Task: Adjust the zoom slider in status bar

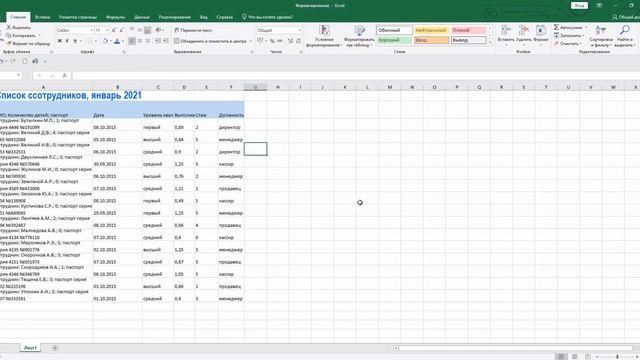Action: (x=617, y=357)
